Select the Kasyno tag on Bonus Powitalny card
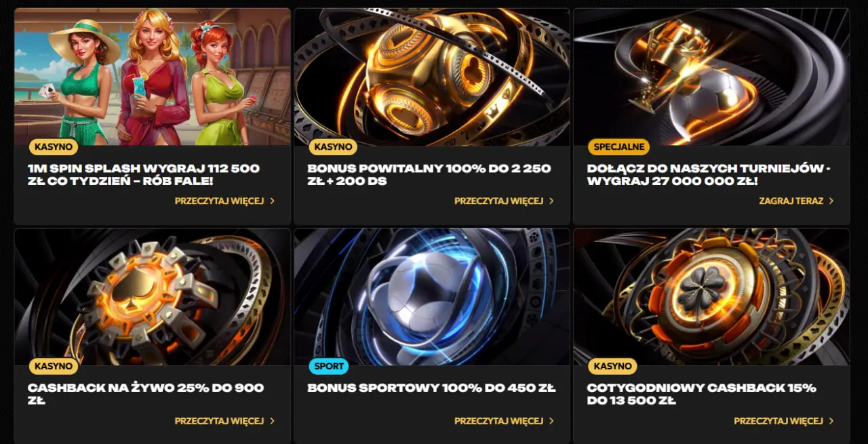This screenshot has width=868, height=444. click(x=333, y=146)
